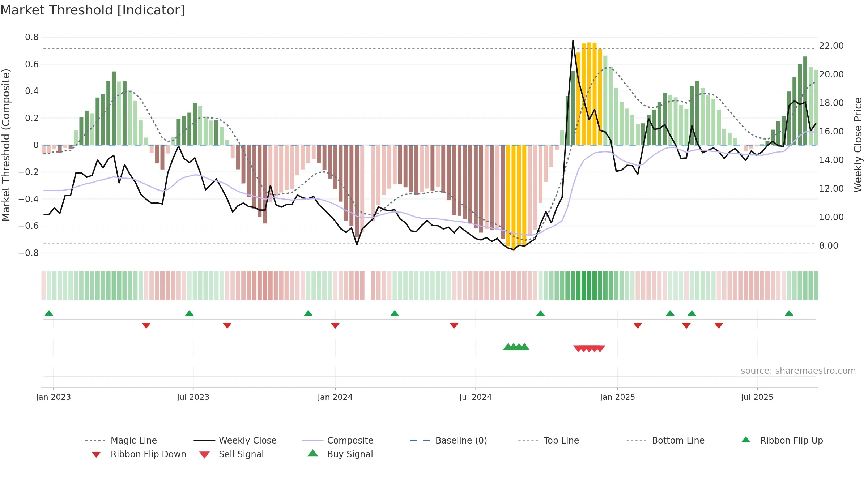Click the ribbon flip up marker just before Jul 2023
This screenshot has height=488, width=868.
click(189, 313)
